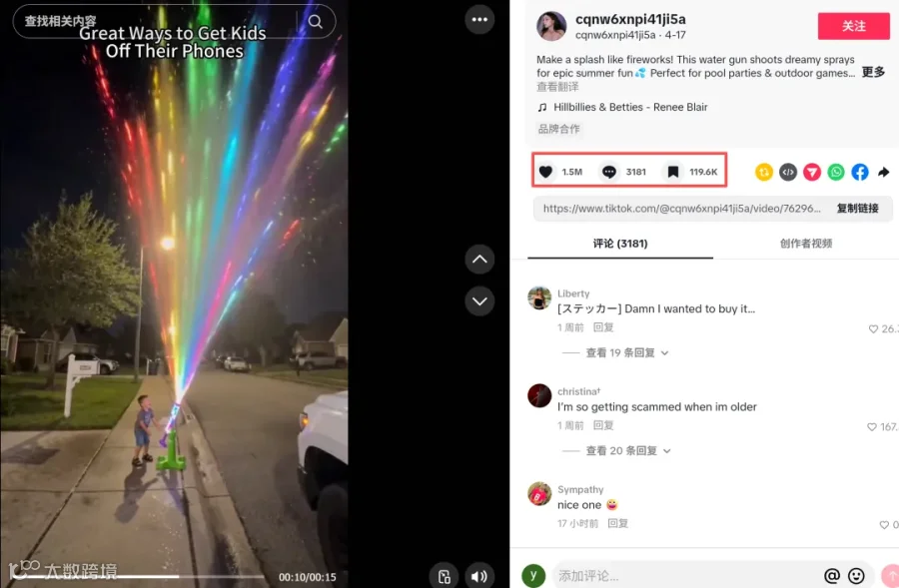The width and height of the screenshot is (899, 588).
Task: Share the video to WhatsApp
Action: 836,172
